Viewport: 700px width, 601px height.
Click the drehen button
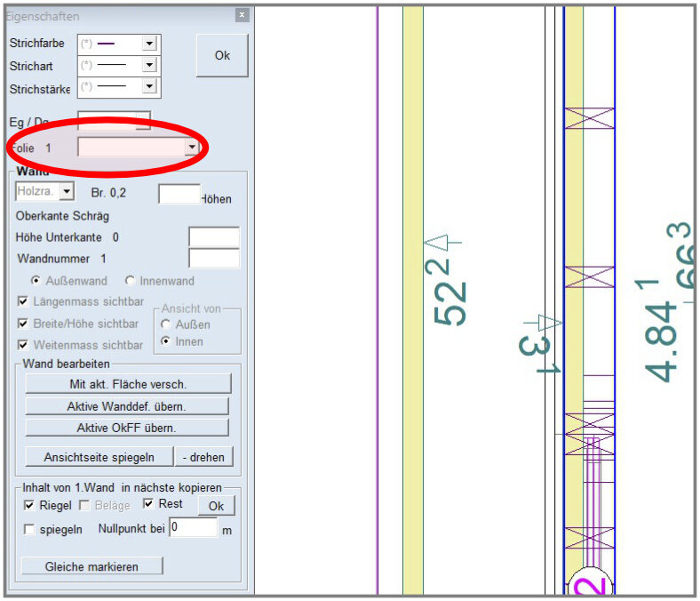click(x=204, y=457)
